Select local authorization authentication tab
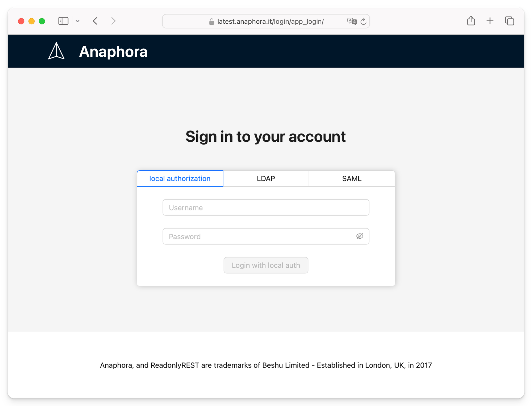The height and width of the screenshot is (406, 532). coord(180,178)
